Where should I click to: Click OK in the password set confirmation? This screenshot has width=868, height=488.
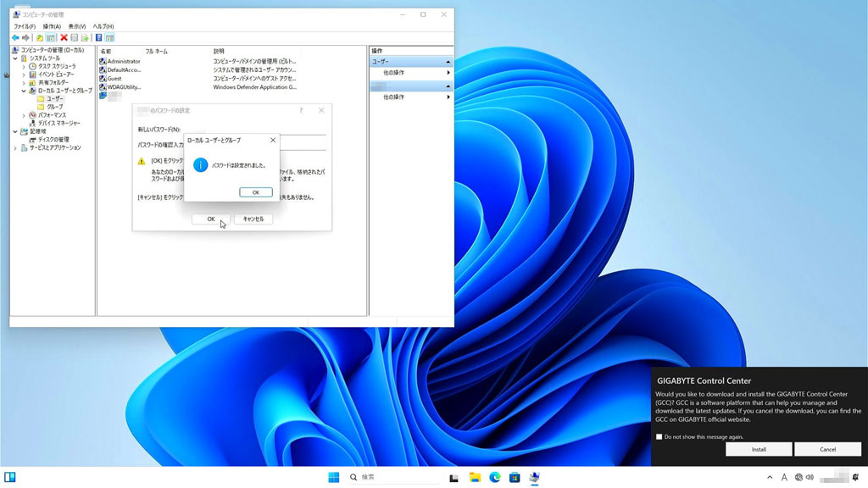coord(255,192)
